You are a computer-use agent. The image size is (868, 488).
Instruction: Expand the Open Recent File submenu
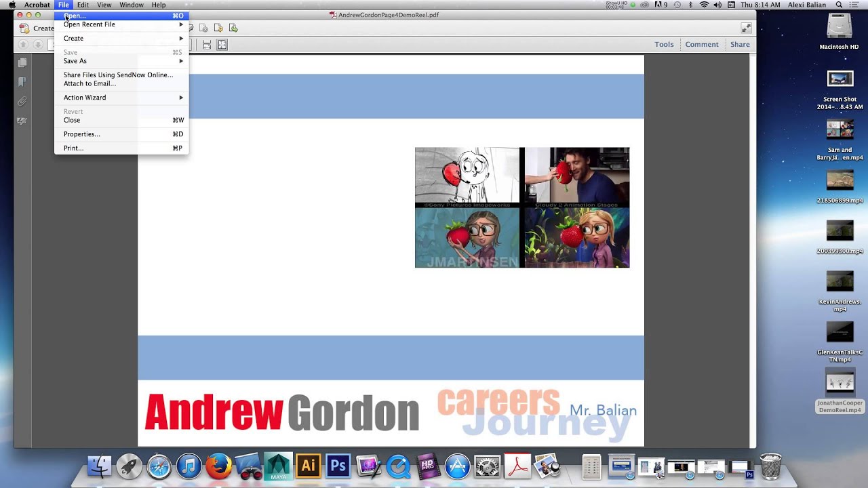121,24
